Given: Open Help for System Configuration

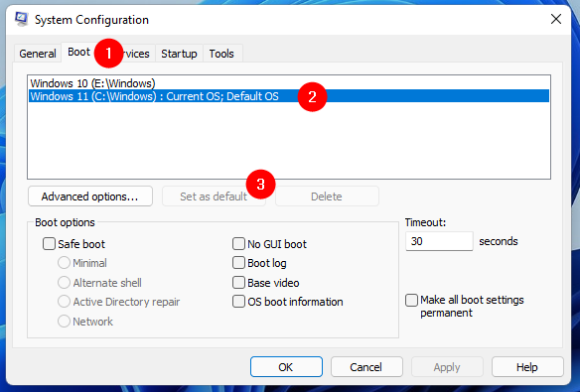Looking at the screenshot, I should [x=527, y=367].
